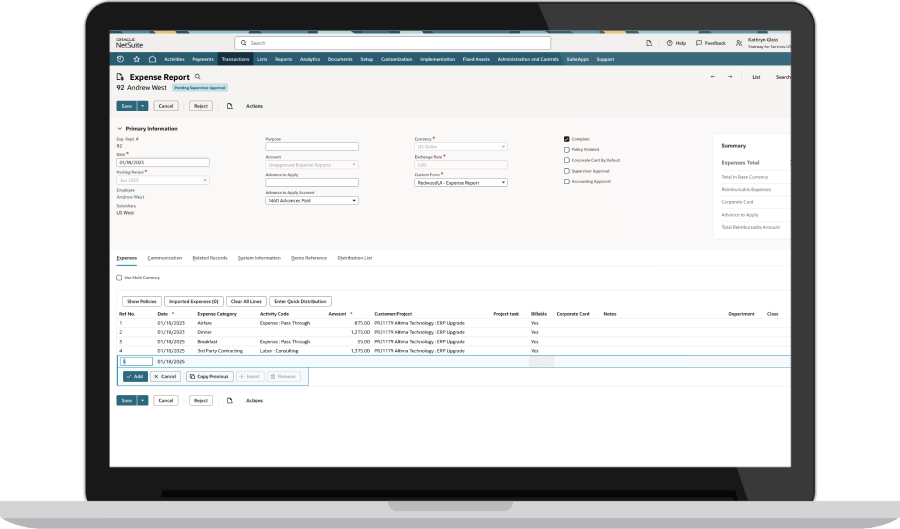The image size is (900, 529).
Task: Click the search icon beside Expense Report title
Action: 198,76
